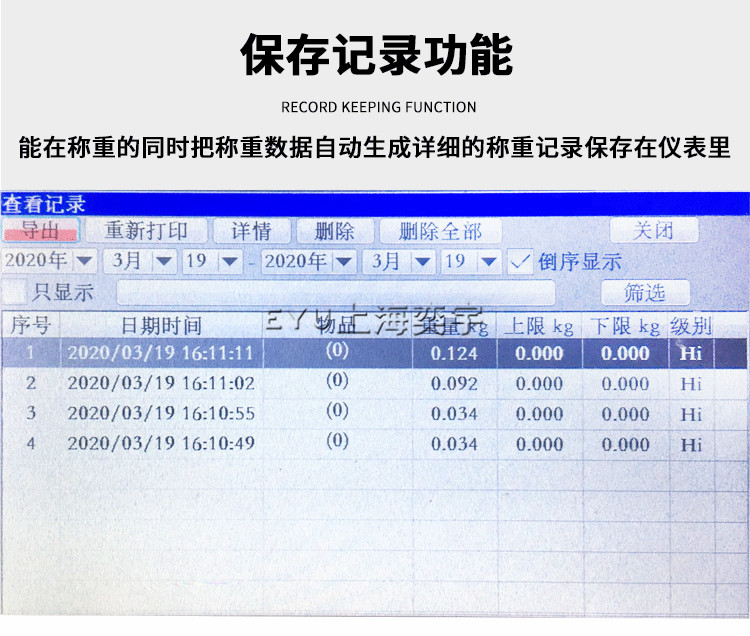Open the end day 19 dropdown

pos(489,262)
